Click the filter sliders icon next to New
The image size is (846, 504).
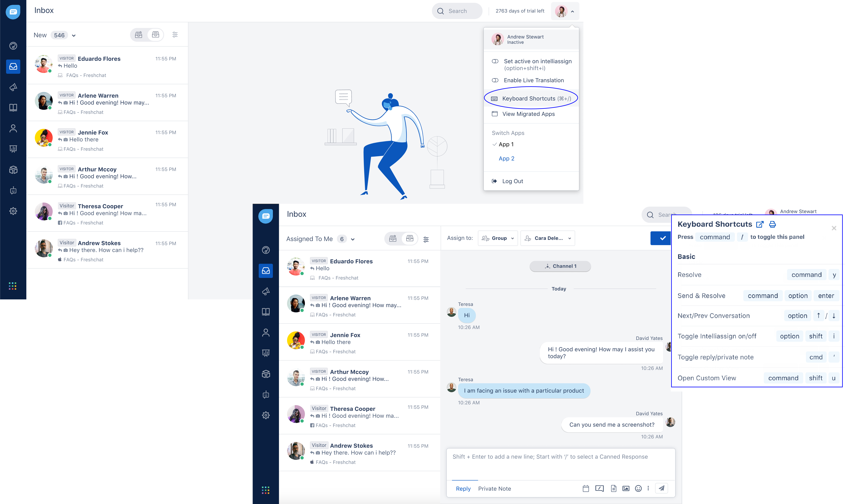pos(175,35)
